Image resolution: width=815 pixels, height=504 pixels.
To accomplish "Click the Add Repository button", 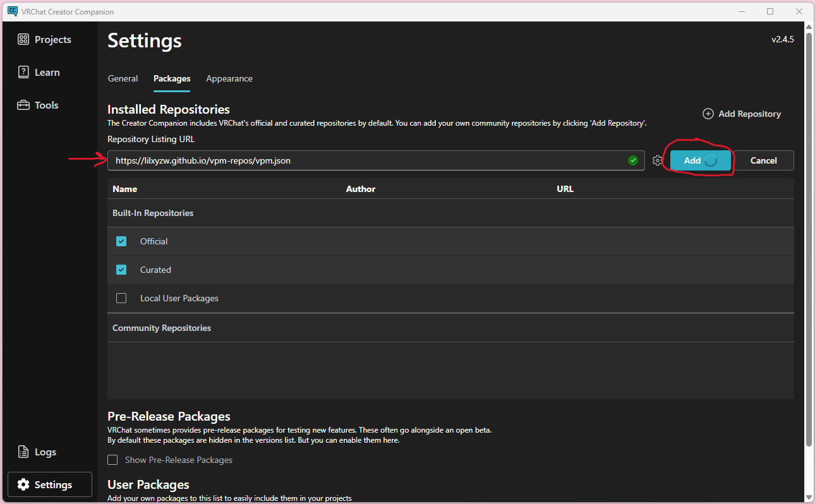I will click(742, 114).
